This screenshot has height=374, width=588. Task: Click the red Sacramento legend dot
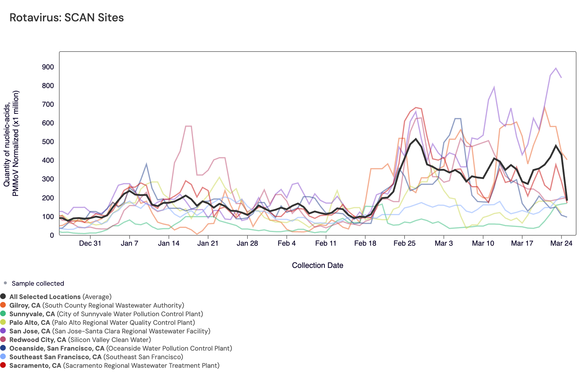point(3,365)
